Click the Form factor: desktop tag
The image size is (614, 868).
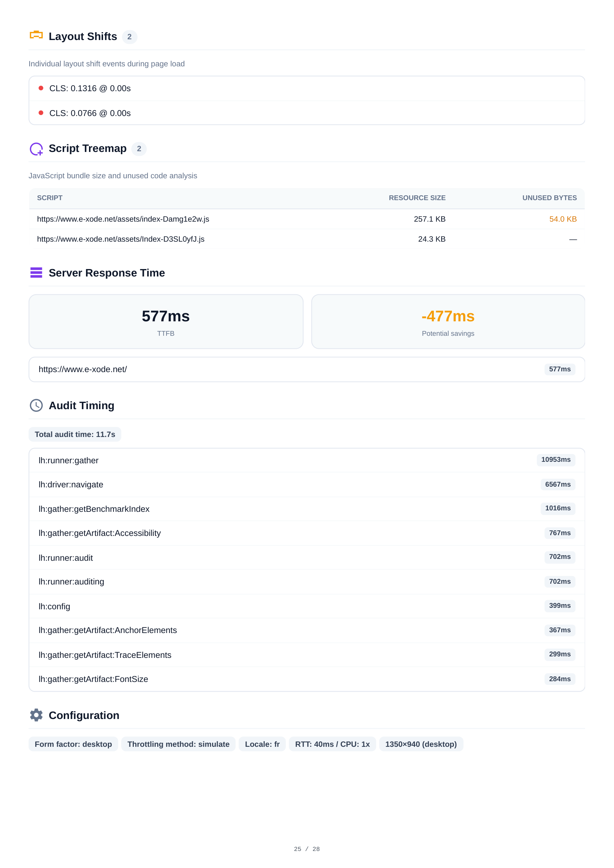click(73, 744)
